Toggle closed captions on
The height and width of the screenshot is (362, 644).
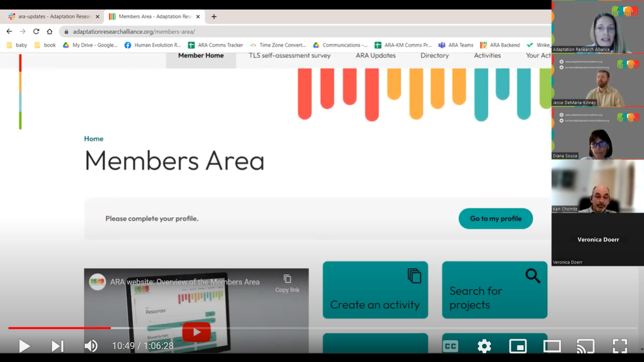[x=450, y=346]
